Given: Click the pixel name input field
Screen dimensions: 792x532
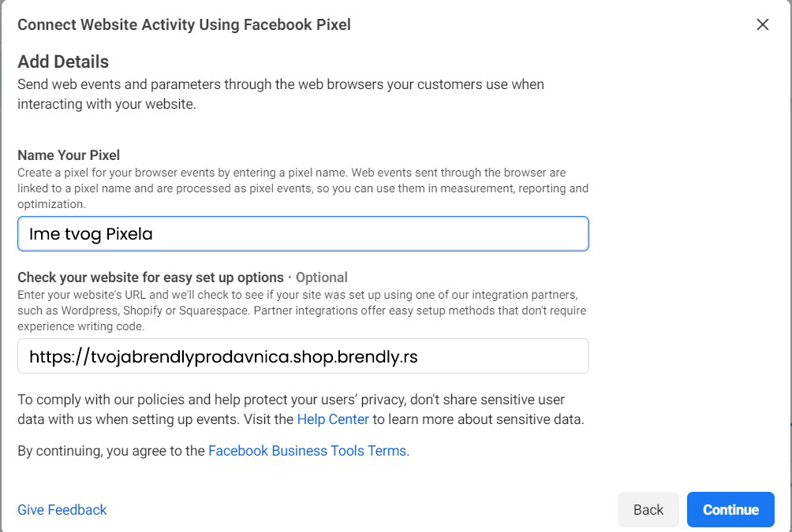Looking at the screenshot, I should [303, 234].
